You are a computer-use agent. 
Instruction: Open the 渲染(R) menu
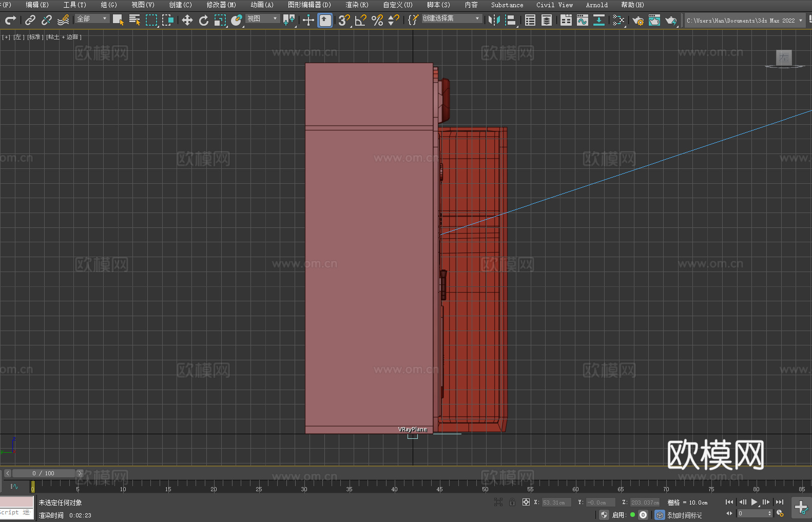pos(357,5)
